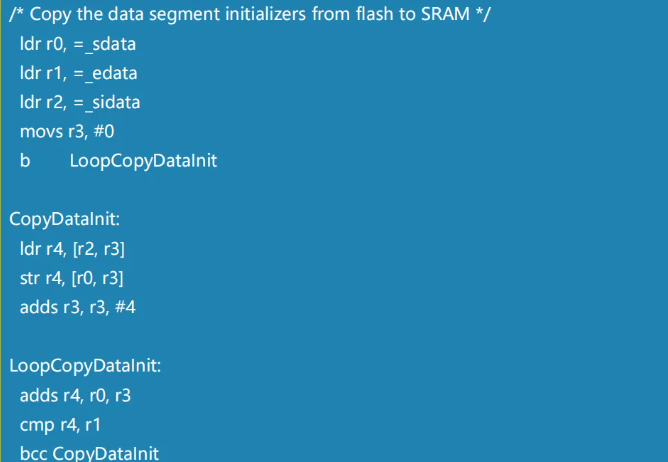Click the 'ldr r1, =_edata' line
The width and height of the screenshot is (668, 462).
(x=79, y=74)
